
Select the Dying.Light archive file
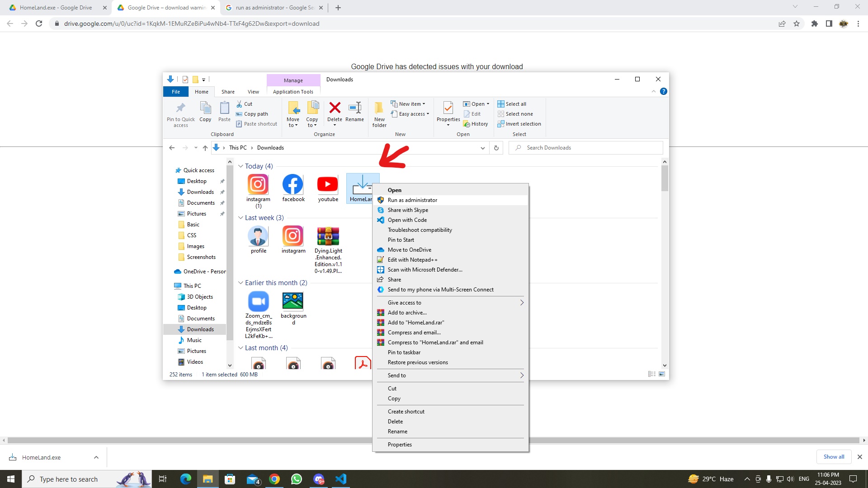click(x=328, y=250)
